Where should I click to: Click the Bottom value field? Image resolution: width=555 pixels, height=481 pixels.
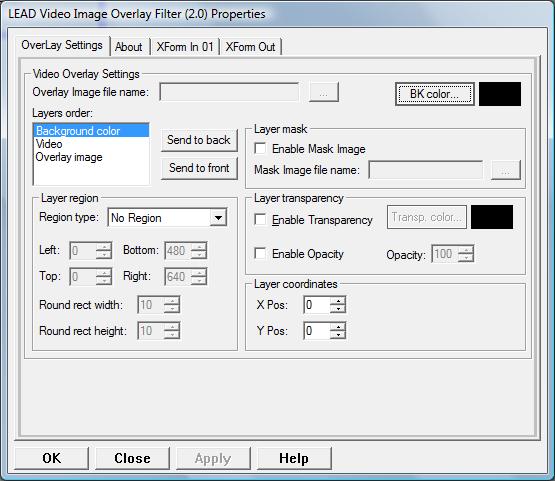178,251
